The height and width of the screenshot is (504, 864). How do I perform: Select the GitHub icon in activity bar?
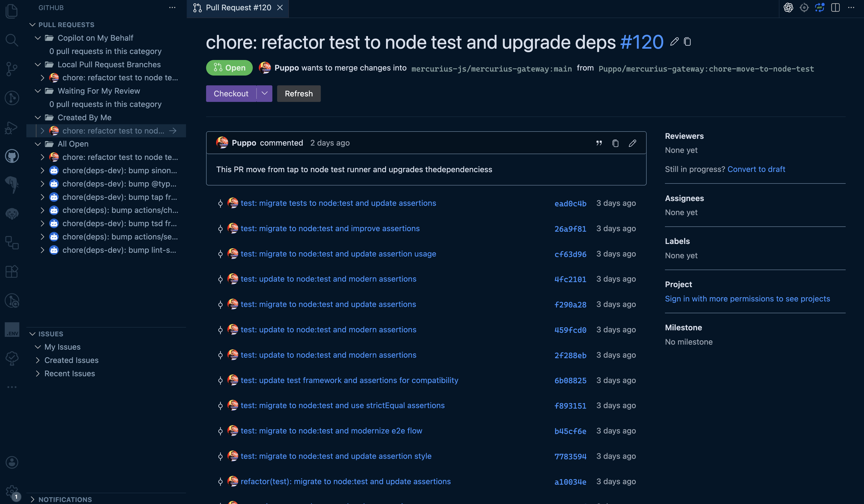[x=12, y=156]
